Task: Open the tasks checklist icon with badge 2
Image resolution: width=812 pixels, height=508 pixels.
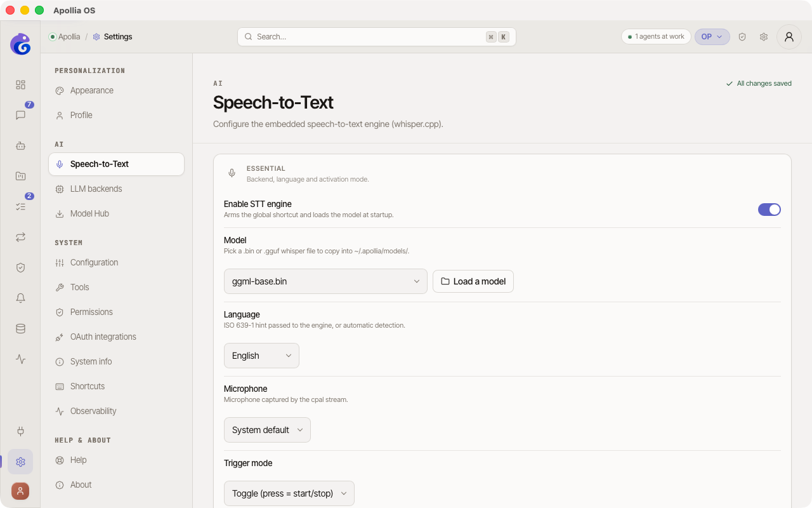Action: (x=20, y=206)
